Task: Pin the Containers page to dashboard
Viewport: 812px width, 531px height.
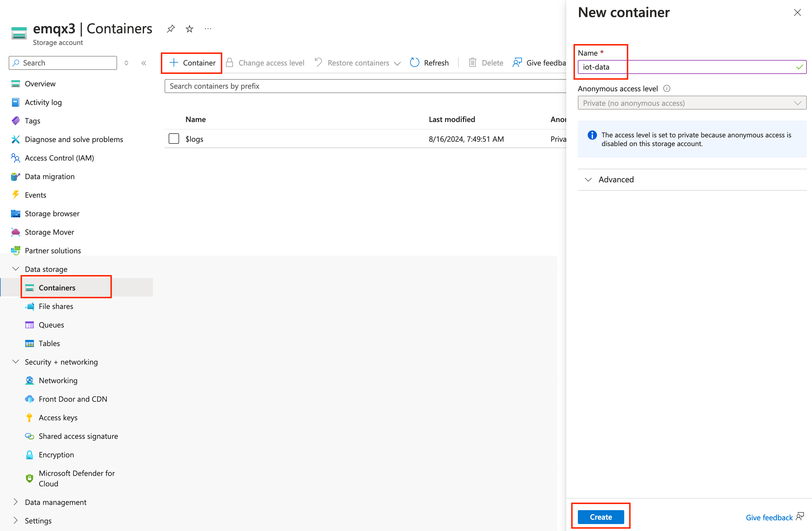Action: pyautogui.click(x=171, y=29)
